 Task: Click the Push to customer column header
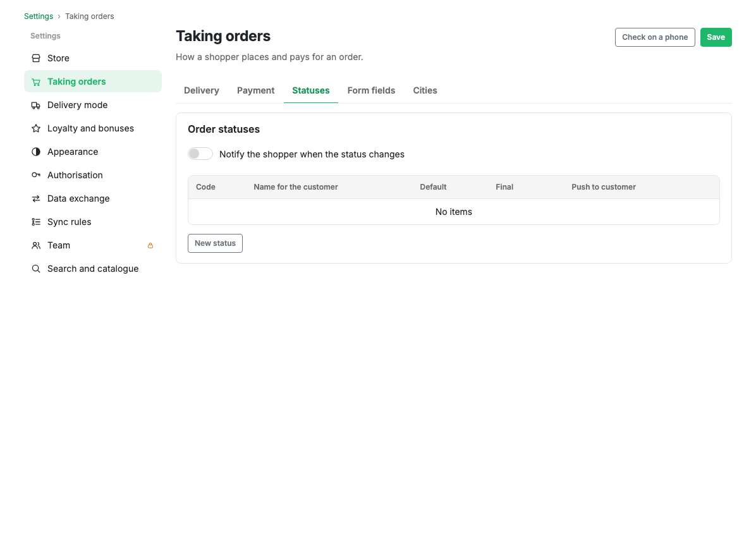click(604, 187)
